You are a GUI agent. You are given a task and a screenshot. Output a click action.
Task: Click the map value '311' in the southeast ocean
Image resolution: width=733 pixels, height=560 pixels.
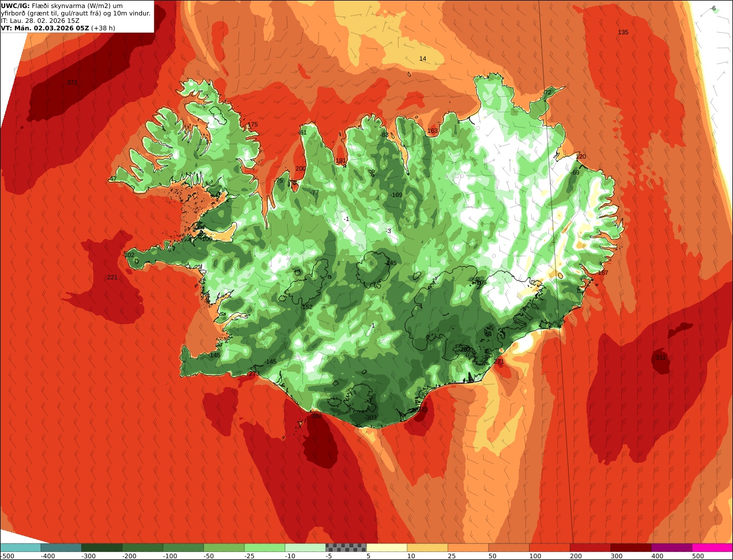click(x=661, y=358)
